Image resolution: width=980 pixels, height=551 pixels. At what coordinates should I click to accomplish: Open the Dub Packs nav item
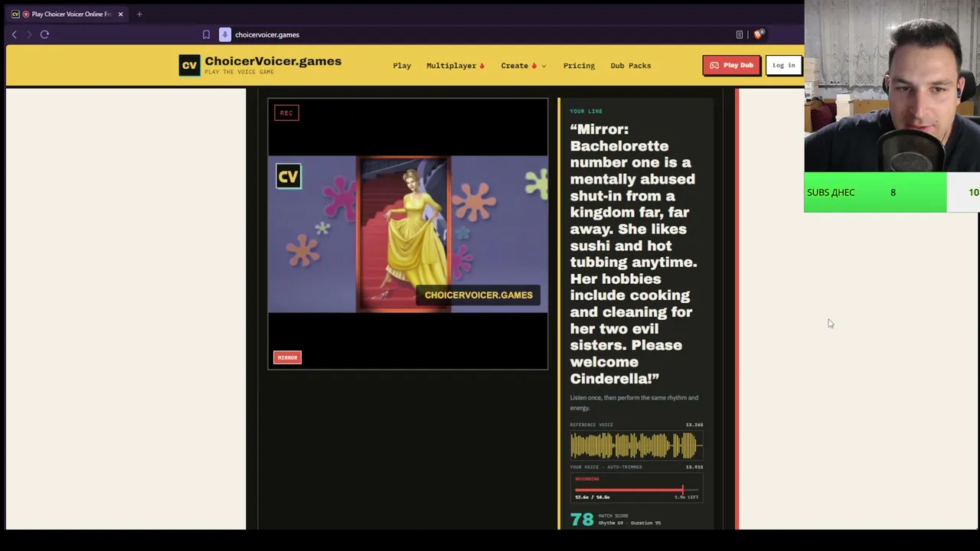(631, 66)
